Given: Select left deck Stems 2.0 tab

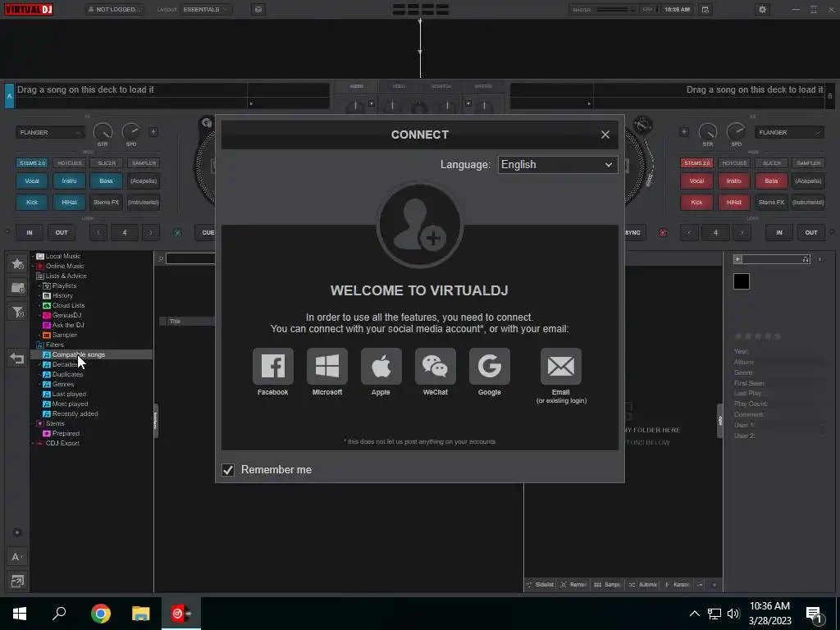Looking at the screenshot, I should 33,163.
